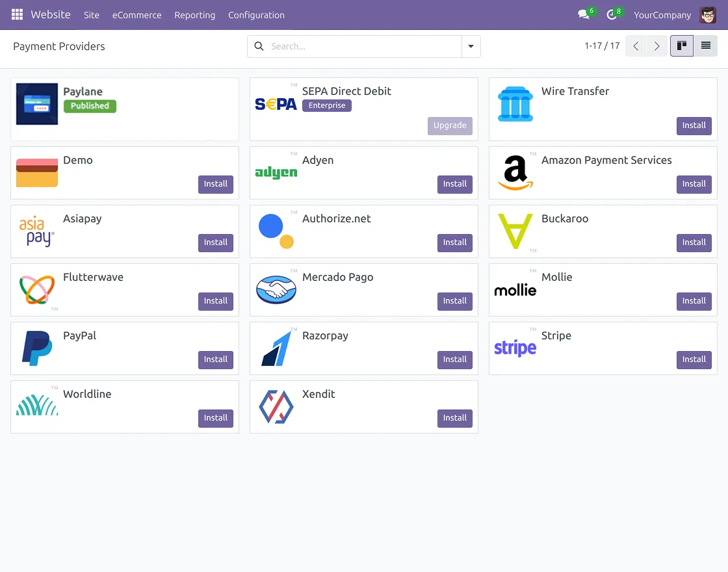The width and height of the screenshot is (728, 572).
Task: Open the eCommerce menu
Action: tap(136, 15)
